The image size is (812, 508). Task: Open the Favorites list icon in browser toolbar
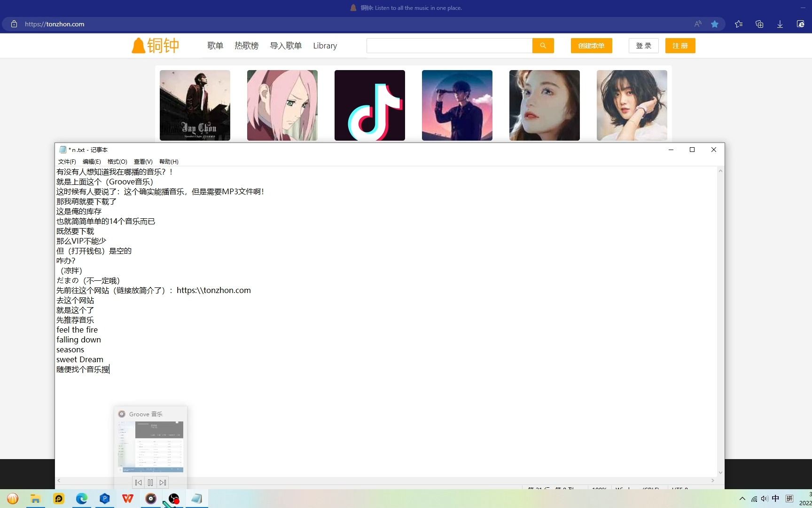tap(739, 24)
